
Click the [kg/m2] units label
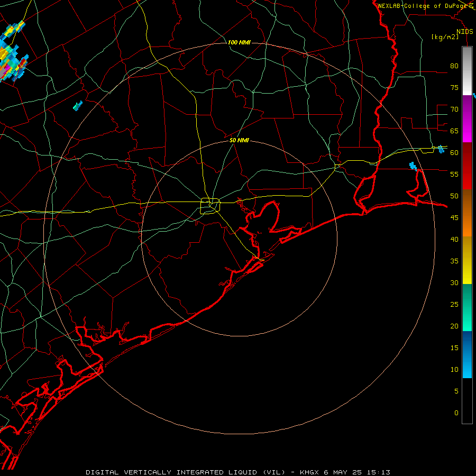(445, 37)
